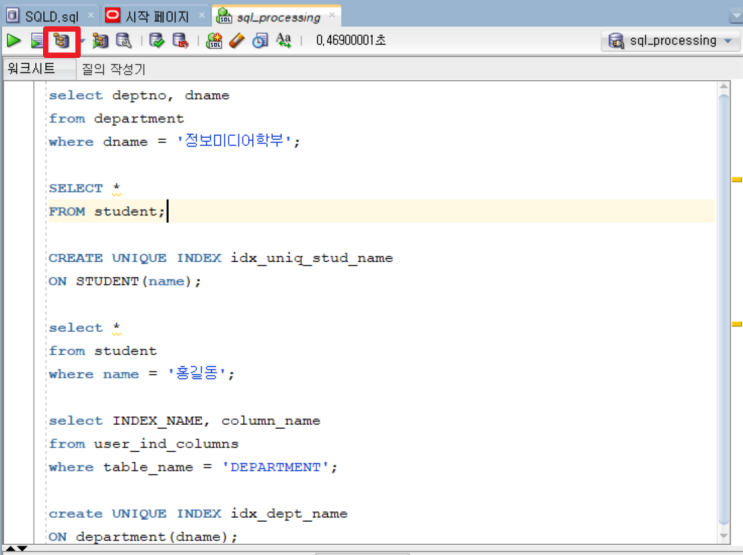Clear worksheet with the eraser icon

click(x=236, y=41)
